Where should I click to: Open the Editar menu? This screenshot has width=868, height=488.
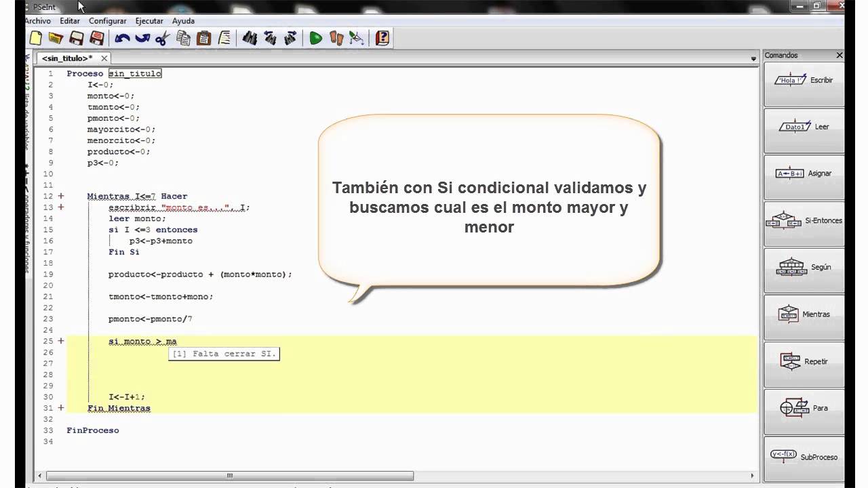pyautogui.click(x=70, y=21)
